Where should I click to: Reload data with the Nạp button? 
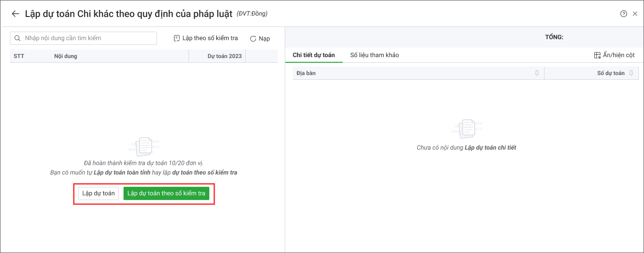coord(260,39)
